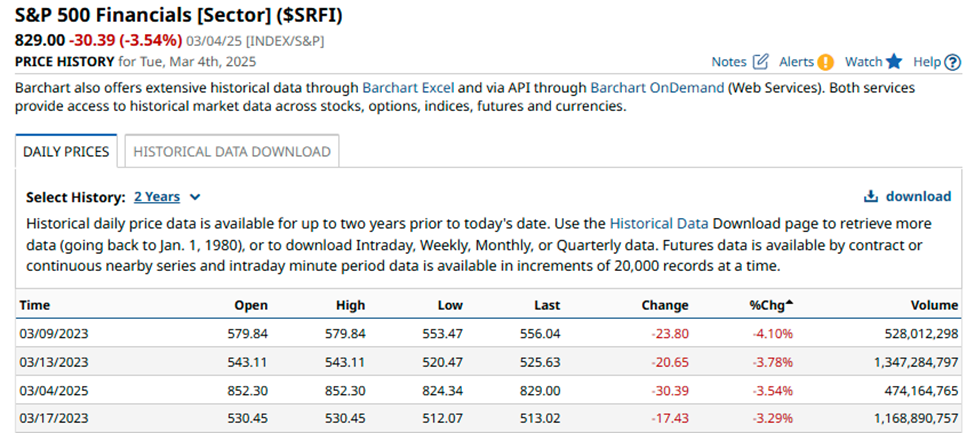This screenshot has height=433, width=975.
Task: Click the Alerts orange warning icon
Action: 825,62
